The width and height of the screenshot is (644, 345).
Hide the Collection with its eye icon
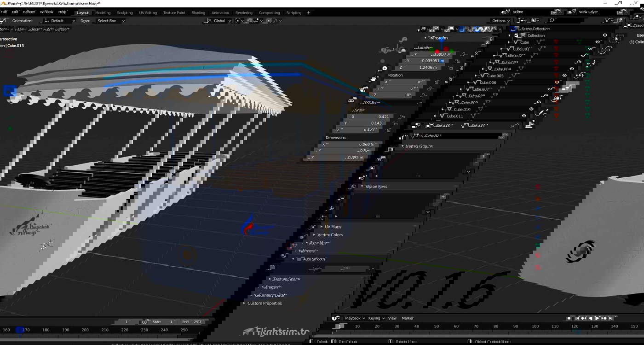click(x=605, y=35)
